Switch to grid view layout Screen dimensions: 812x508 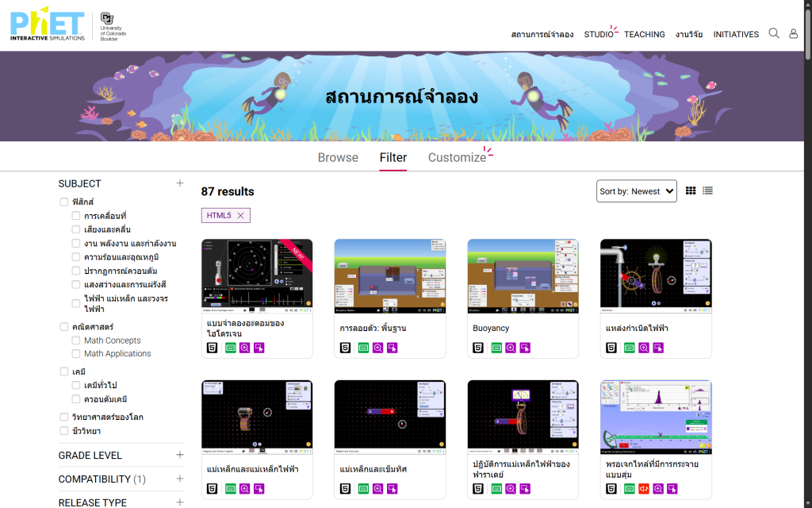[x=691, y=190]
